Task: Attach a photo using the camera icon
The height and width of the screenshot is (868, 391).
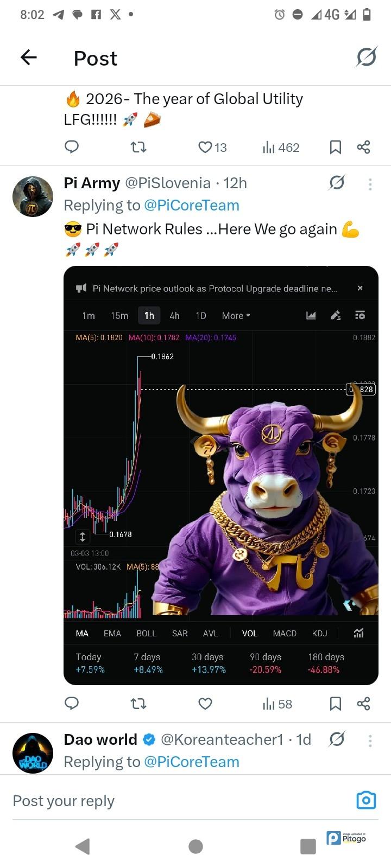Action: tap(366, 800)
